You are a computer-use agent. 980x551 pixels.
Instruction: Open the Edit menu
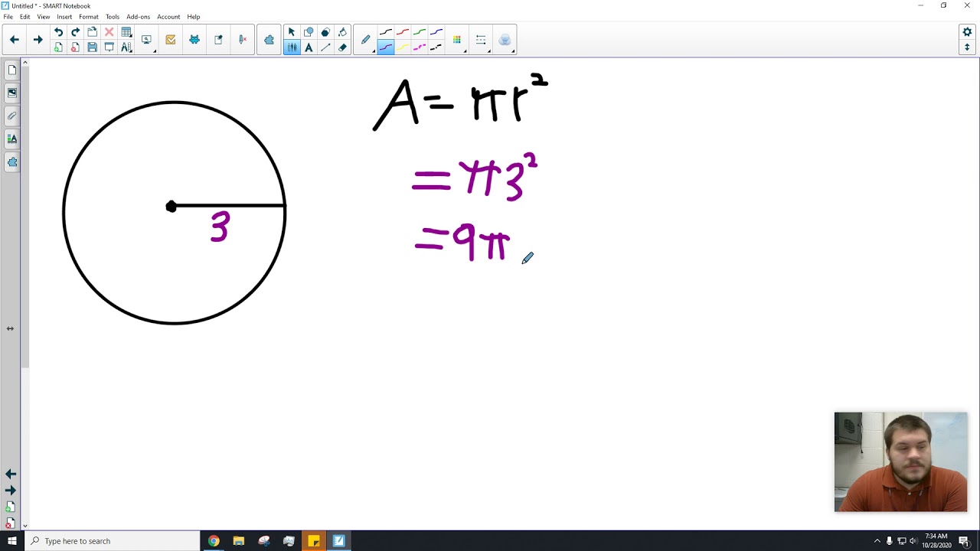[x=25, y=17]
